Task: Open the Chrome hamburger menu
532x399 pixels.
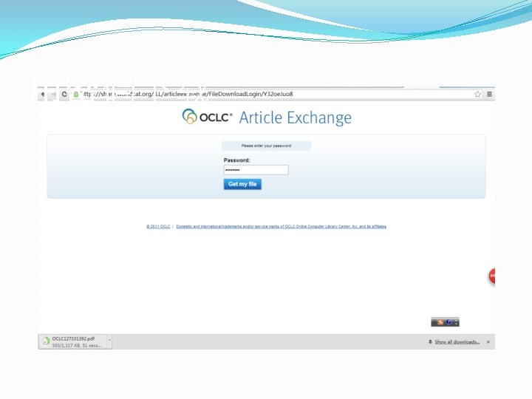Action: 489,94
